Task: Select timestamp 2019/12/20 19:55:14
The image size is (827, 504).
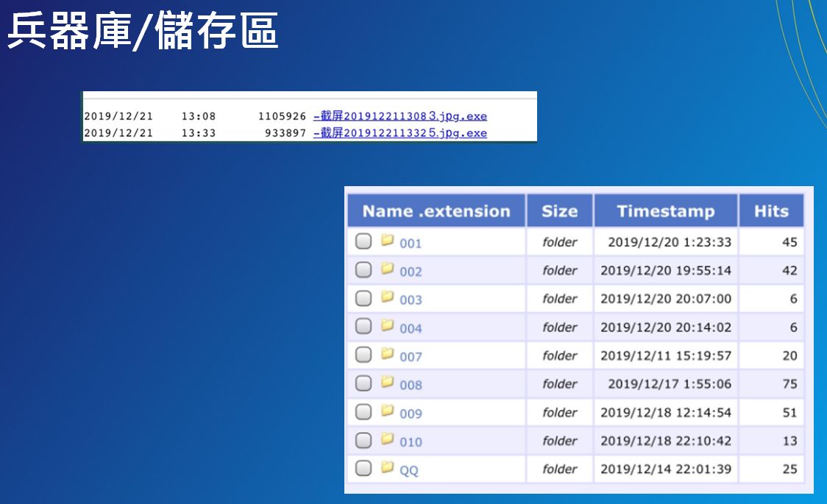Action: coord(666,271)
